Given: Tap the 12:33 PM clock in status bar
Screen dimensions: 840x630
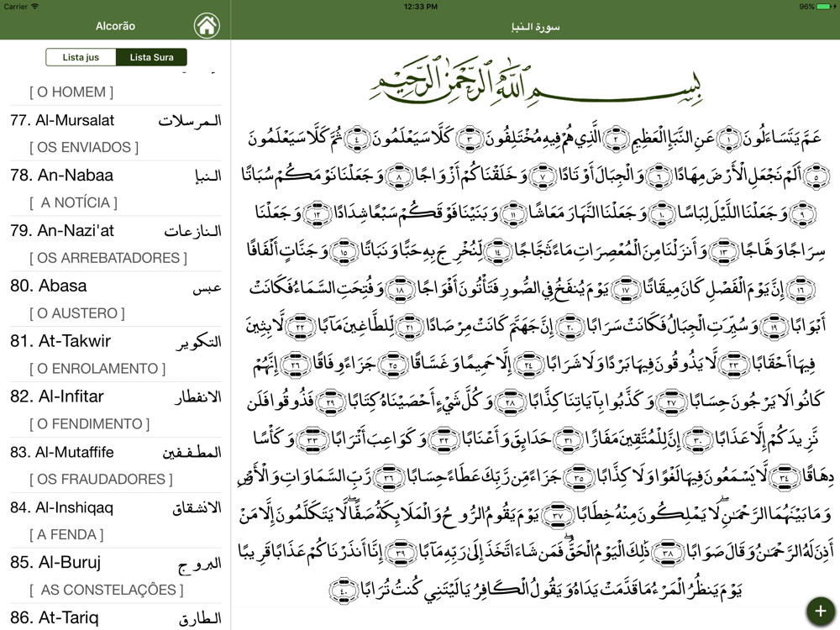Looking at the screenshot, I should (x=421, y=7).
